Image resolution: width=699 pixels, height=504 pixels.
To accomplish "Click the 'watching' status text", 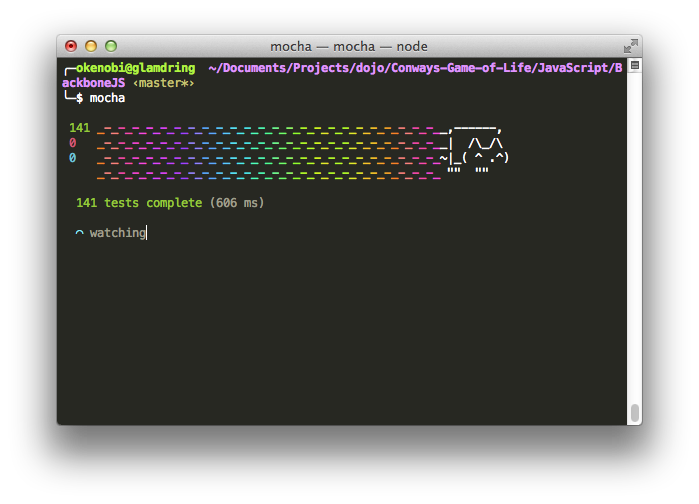I will tap(118, 233).
